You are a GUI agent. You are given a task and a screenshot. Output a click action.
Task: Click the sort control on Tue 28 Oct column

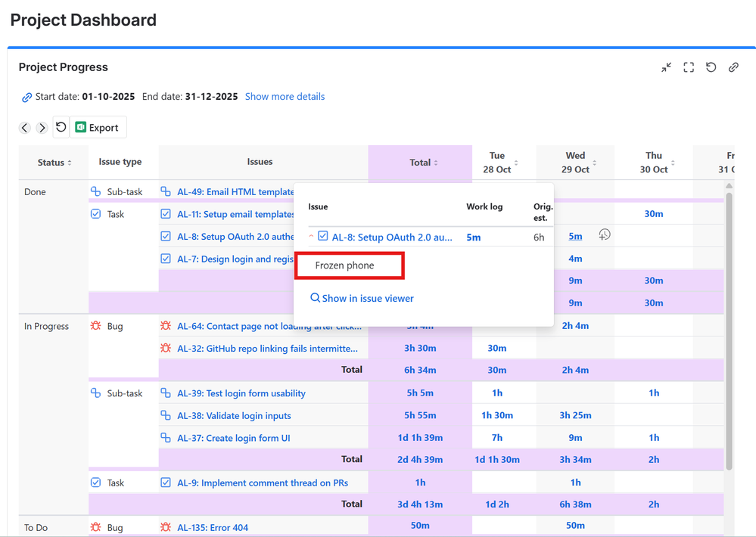point(517,164)
